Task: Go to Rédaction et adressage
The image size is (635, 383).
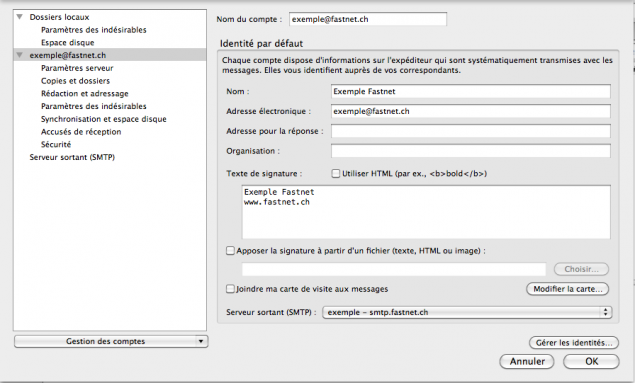Action: [85, 94]
